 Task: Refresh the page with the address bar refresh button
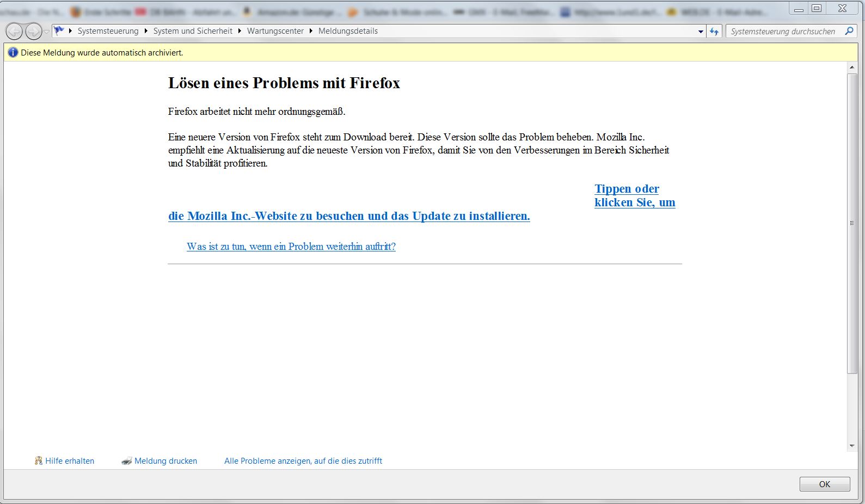click(x=714, y=32)
